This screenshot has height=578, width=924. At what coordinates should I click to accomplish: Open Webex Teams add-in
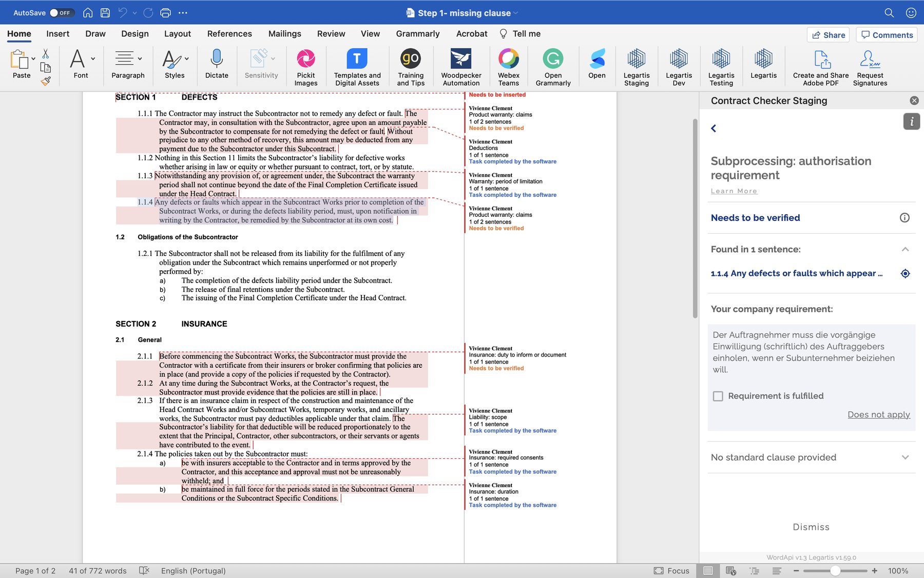pyautogui.click(x=509, y=67)
